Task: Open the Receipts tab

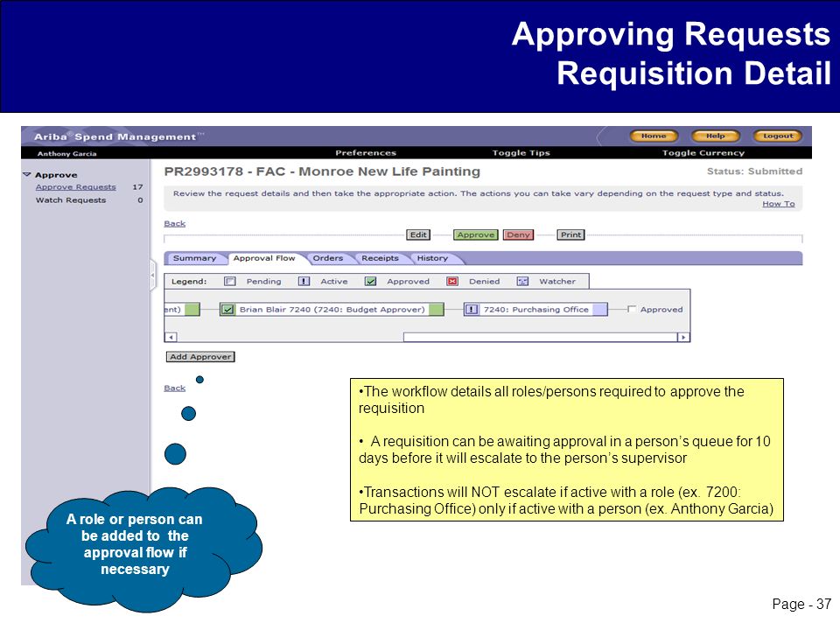Action: click(x=380, y=258)
